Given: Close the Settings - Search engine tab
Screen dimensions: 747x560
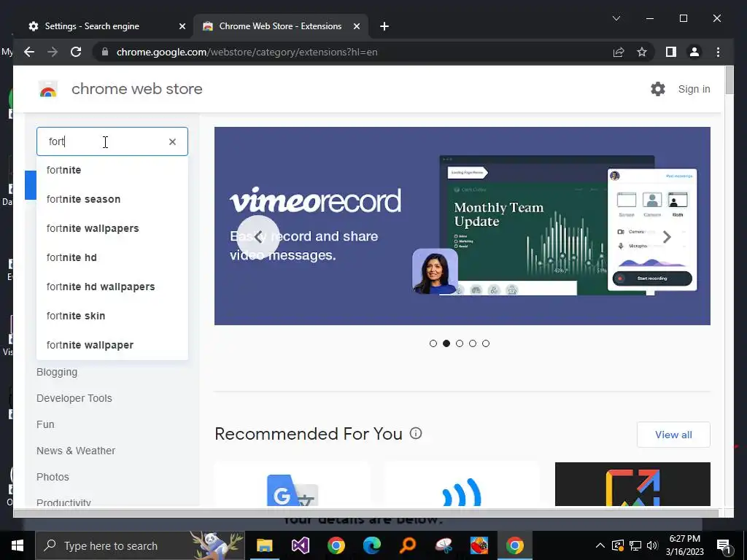Looking at the screenshot, I should pos(182,26).
